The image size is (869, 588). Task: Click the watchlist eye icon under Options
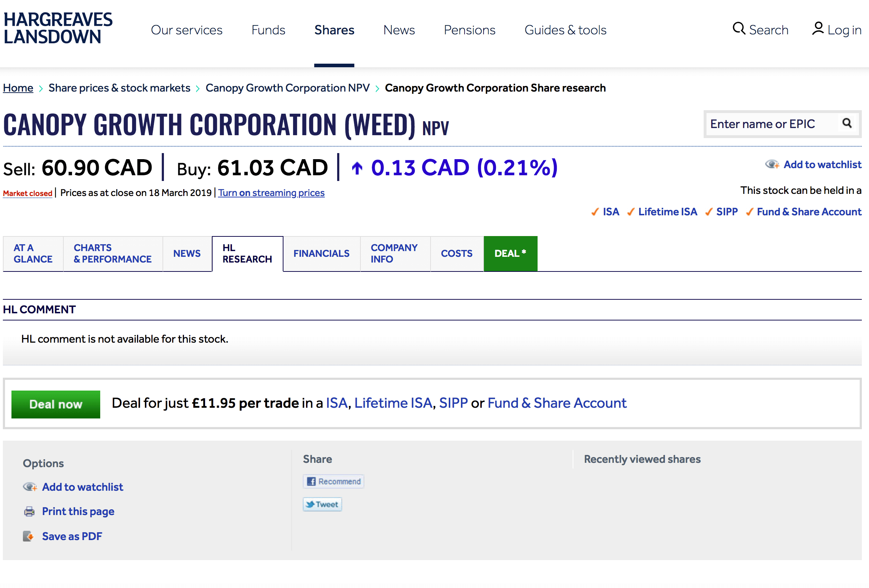[30, 487]
